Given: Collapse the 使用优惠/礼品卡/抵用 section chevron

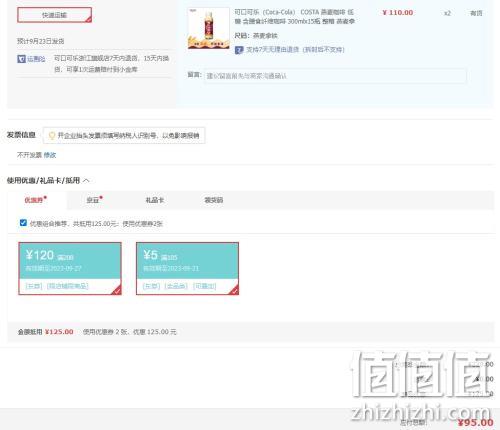Looking at the screenshot, I should [86, 181].
